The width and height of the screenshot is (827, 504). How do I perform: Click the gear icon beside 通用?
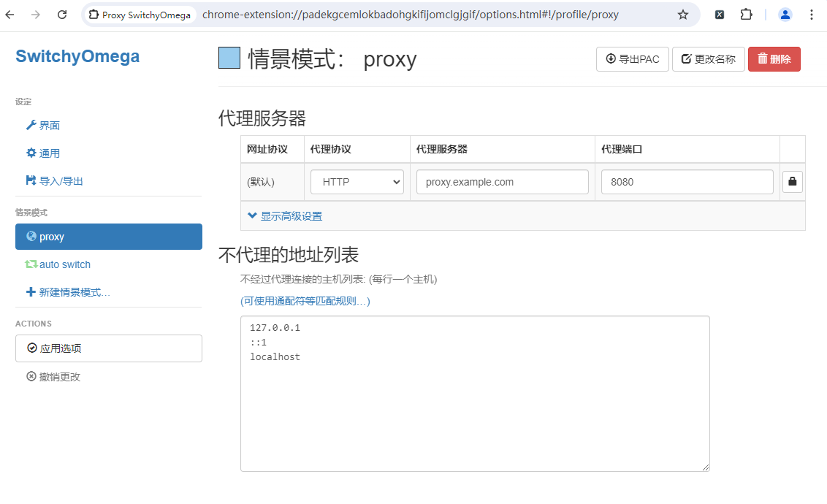point(32,153)
